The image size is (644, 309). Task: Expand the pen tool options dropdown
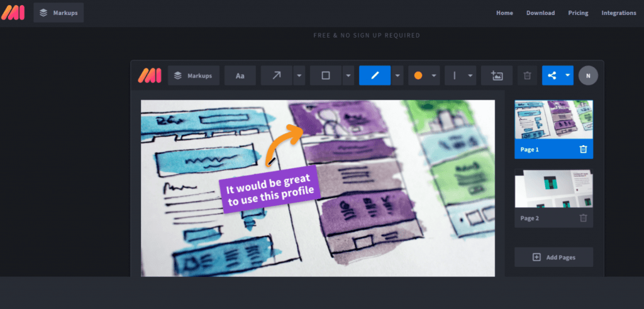[397, 75]
